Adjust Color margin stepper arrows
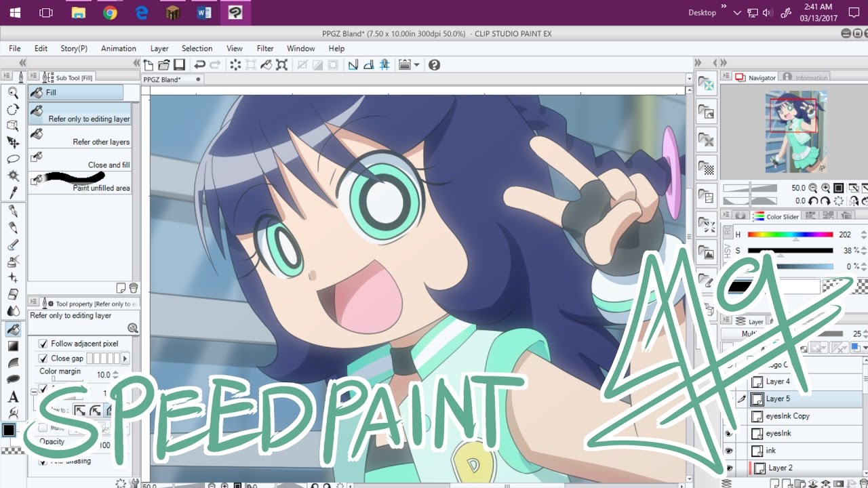Image resolution: width=868 pixels, height=488 pixels. click(x=115, y=375)
